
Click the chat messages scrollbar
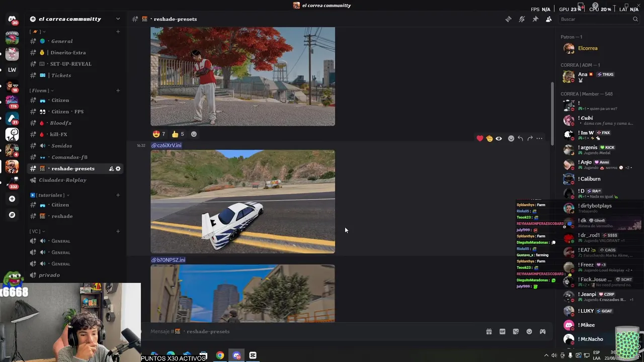coord(552,113)
